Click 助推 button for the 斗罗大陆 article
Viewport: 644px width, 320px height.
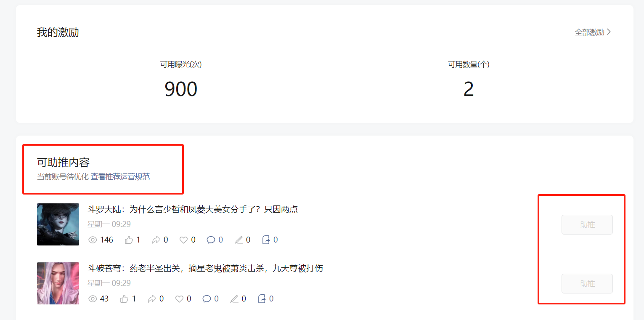[x=587, y=224]
